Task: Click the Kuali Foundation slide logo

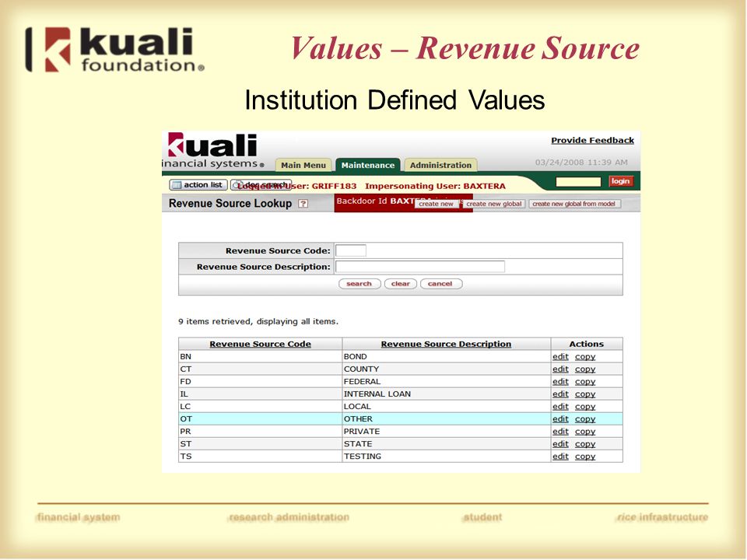Action: 115,50
